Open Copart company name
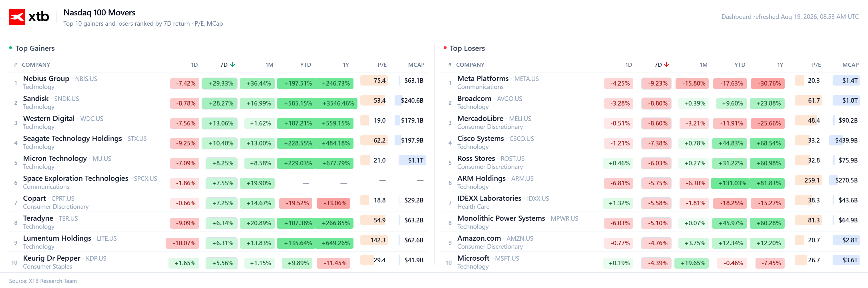Screen dimensions: 868x288 (34, 198)
